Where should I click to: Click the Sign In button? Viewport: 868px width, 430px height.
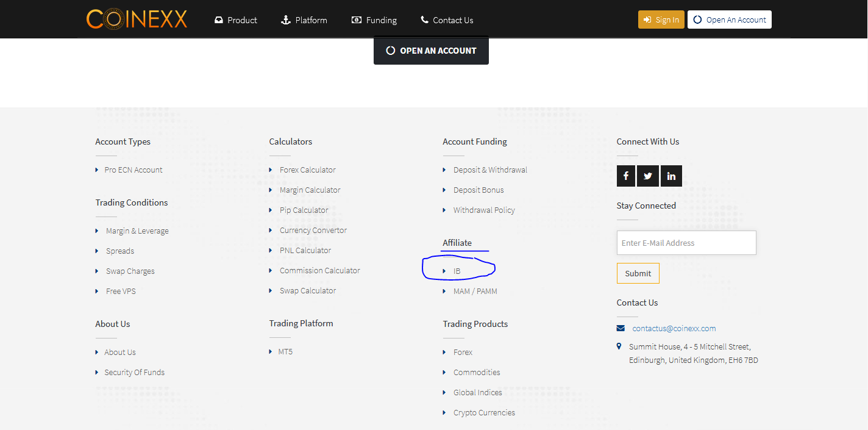point(661,20)
